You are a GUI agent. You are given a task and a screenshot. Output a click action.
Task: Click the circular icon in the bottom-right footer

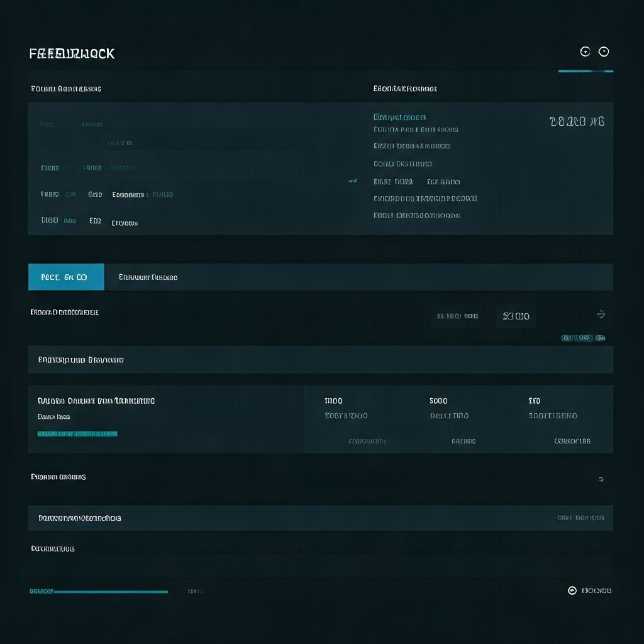(x=572, y=591)
